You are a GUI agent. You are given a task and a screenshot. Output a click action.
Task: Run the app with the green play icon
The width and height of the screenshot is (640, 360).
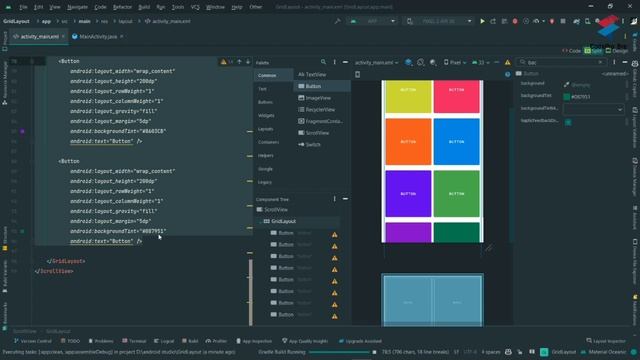(x=482, y=21)
